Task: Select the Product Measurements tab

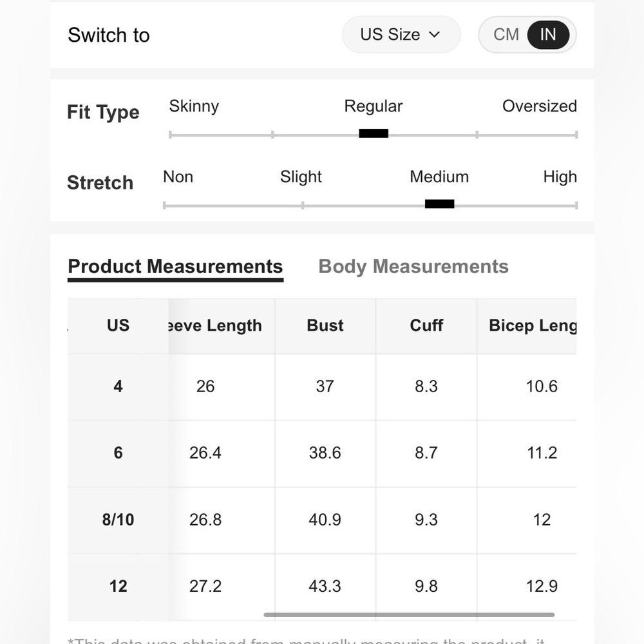Action: [175, 268]
